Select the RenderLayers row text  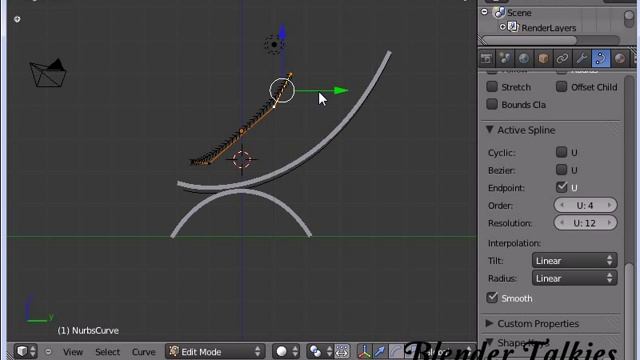(549, 28)
